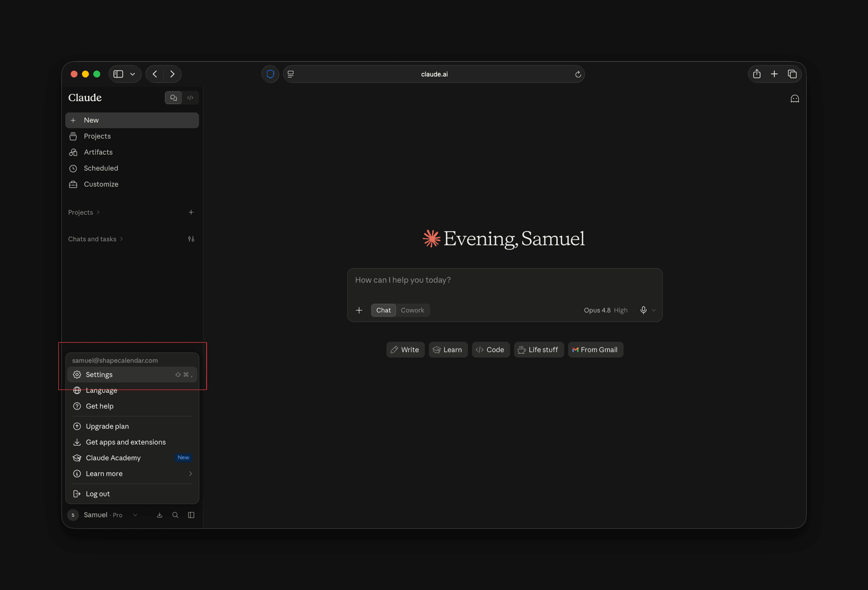Screen dimensions: 868x590
Task: Choose Upgrade plan in account menu
Action: (132, 426)
